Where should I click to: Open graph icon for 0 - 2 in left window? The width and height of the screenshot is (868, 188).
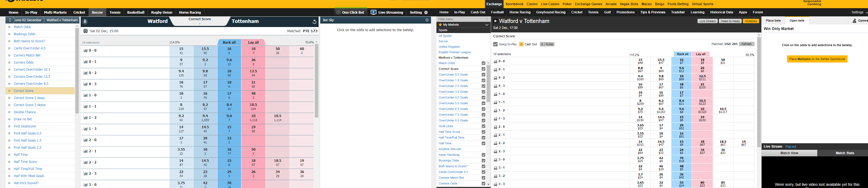click(x=85, y=73)
